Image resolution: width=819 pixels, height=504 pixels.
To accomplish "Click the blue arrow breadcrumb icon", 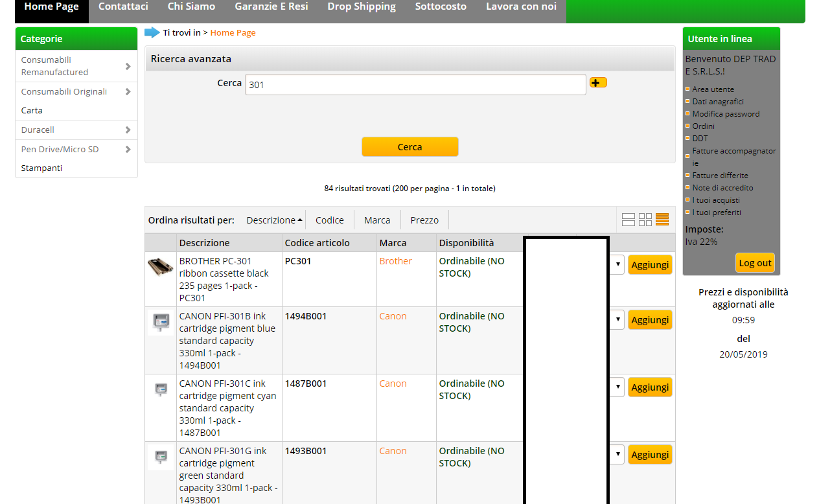I will pyautogui.click(x=152, y=32).
